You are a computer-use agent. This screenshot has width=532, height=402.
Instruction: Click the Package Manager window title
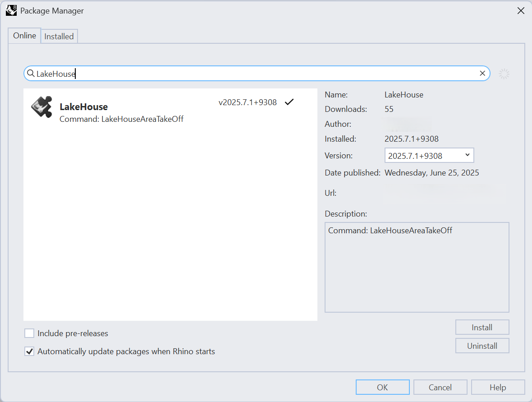pyautogui.click(x=52, y=11)
